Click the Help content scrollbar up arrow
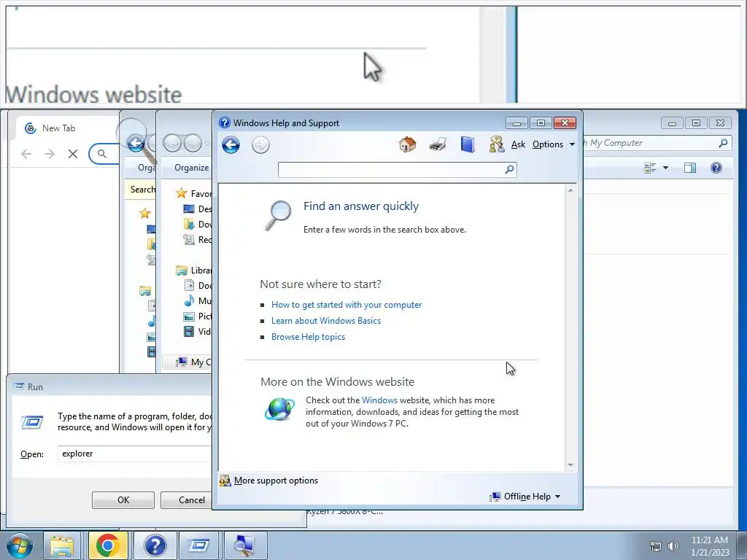The image size is (747, 560). click(x=570, y=190)
